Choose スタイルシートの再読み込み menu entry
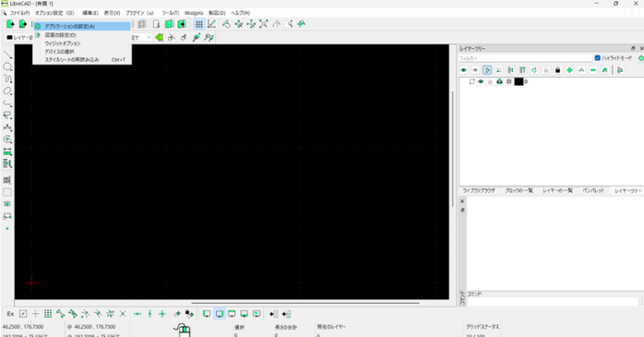The width and height of the screenshot is (644, 337). pos(82,60)
